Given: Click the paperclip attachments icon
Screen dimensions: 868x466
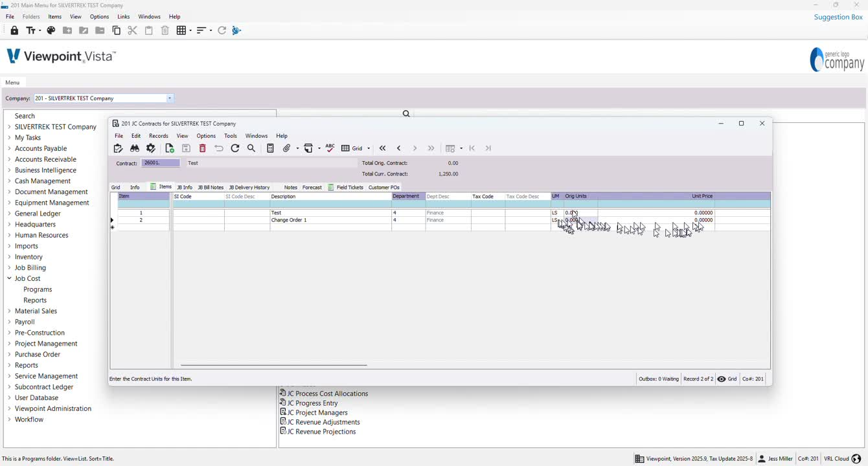Looking at the screenshot, I should [x=287, y=148].
